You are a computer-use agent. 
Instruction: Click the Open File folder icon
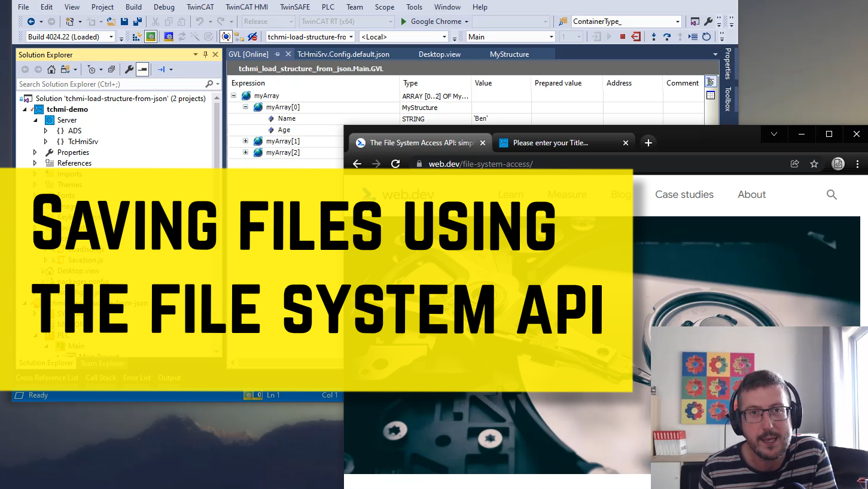click(111, 22)
